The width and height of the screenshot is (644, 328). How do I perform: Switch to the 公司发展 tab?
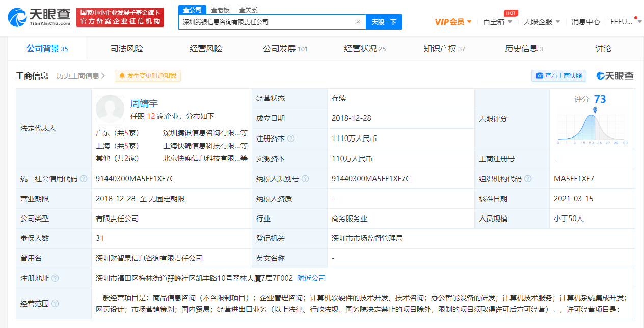(x=285, y=49)
